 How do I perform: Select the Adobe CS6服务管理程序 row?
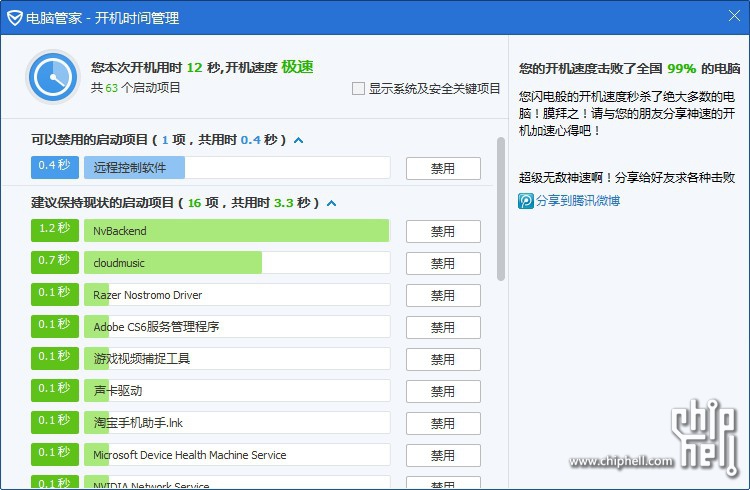click(237, 327)
